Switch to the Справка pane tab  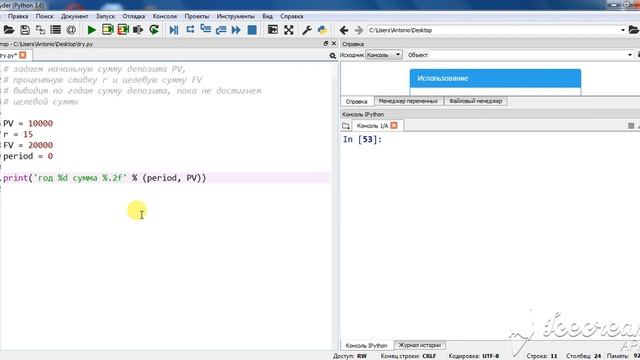[356, 101]
